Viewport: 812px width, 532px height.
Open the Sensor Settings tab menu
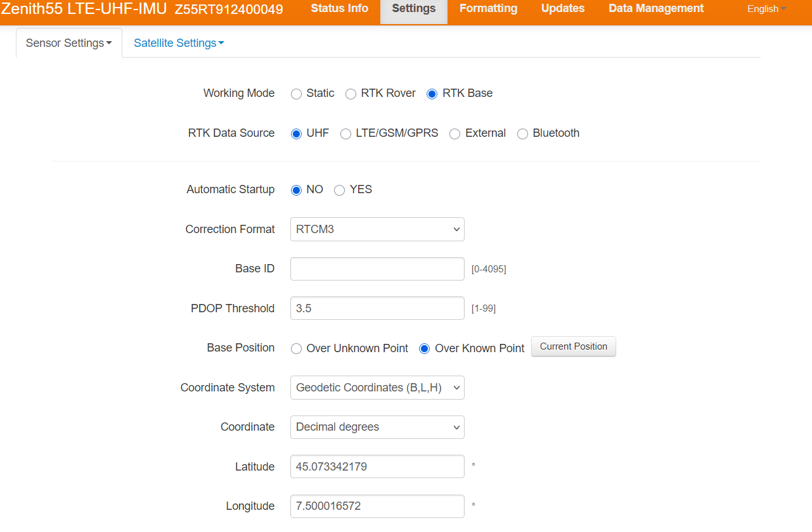[x=68, y=43]
